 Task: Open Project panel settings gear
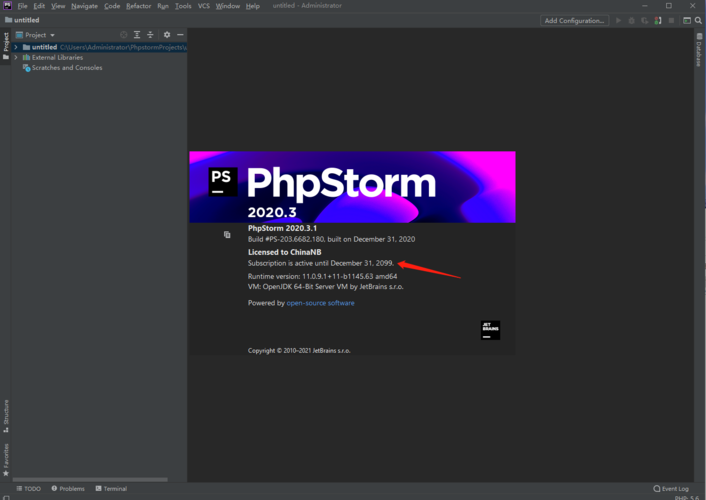coord(167,35)
